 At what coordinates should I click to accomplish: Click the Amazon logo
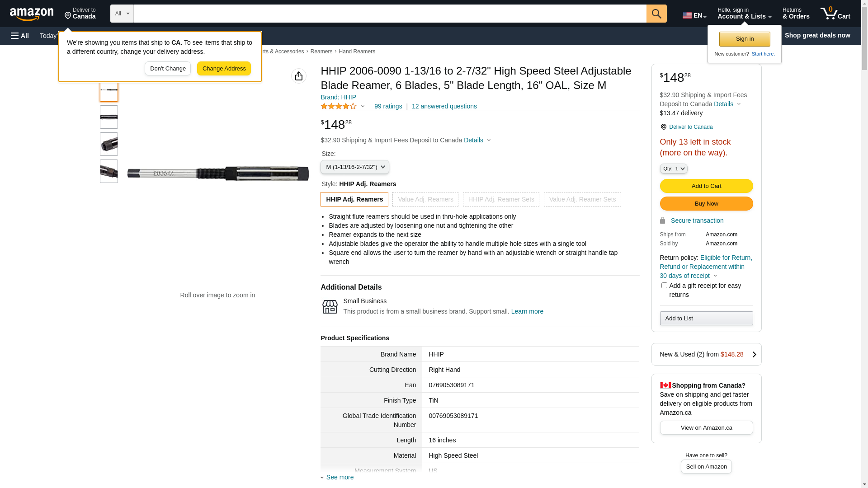pyautogui.click(x=32, y=14)
